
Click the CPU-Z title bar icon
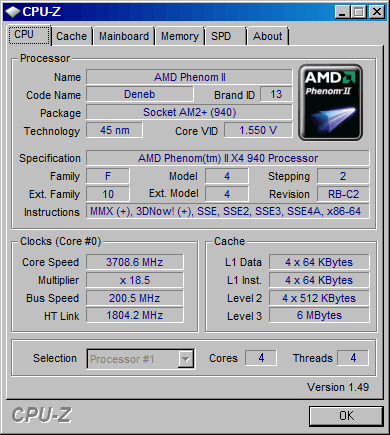(13, 12)
